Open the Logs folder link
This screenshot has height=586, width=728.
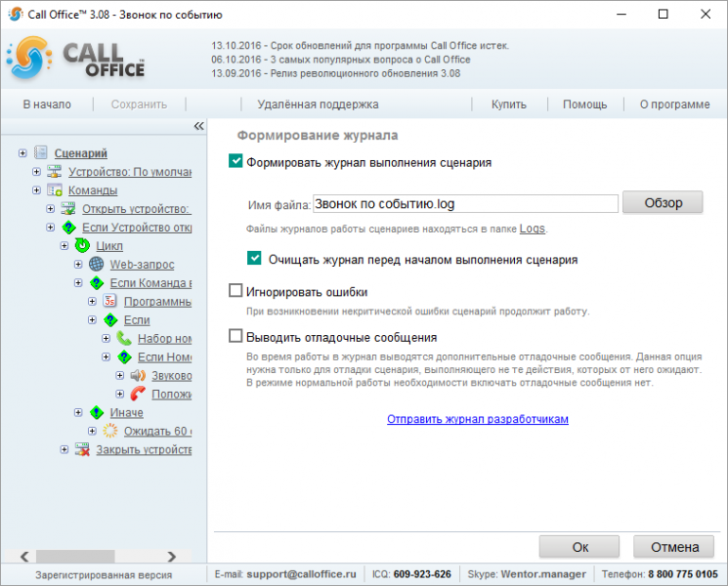tap(532, 229)
